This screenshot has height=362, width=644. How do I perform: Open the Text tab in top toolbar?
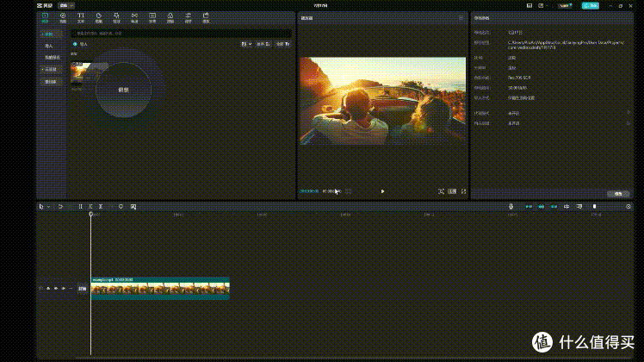[x=81, y=18]
